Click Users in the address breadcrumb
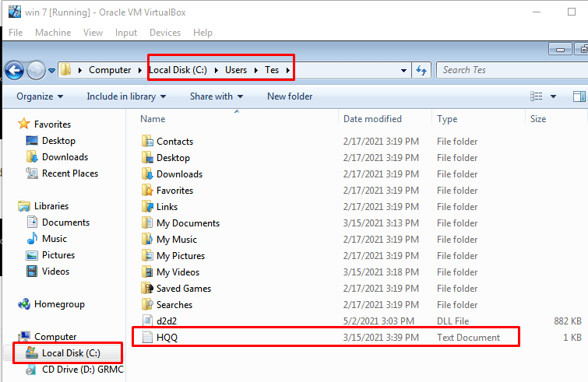The height and width of the screenshot is (382, 588). coord(236,70)
